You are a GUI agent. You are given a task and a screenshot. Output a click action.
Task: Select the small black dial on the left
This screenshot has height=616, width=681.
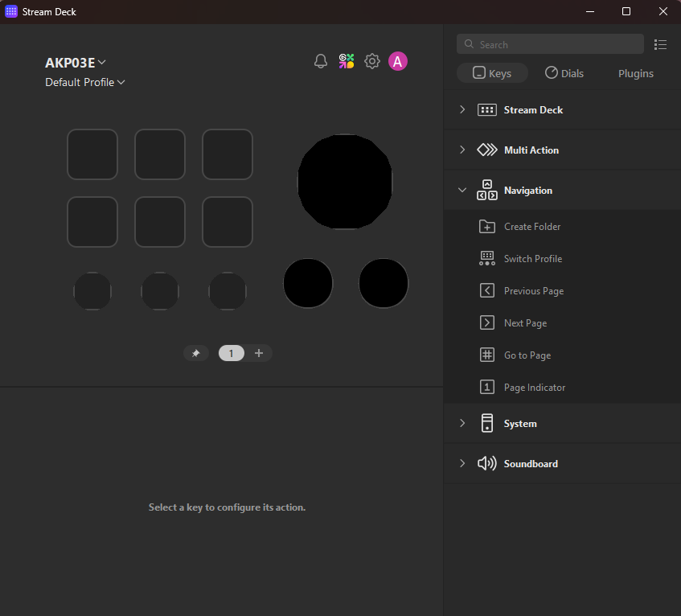308,283
